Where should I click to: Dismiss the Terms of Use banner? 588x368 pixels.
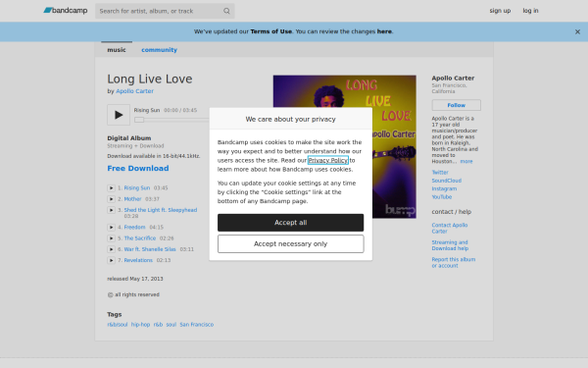click(577, 32)
